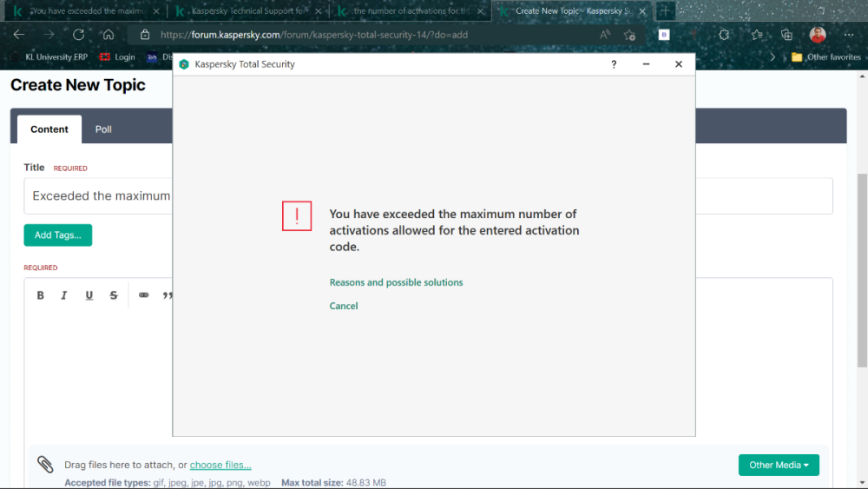Click the page scrollbar down arrow
The image size is (868, 489).
point(862,483)
